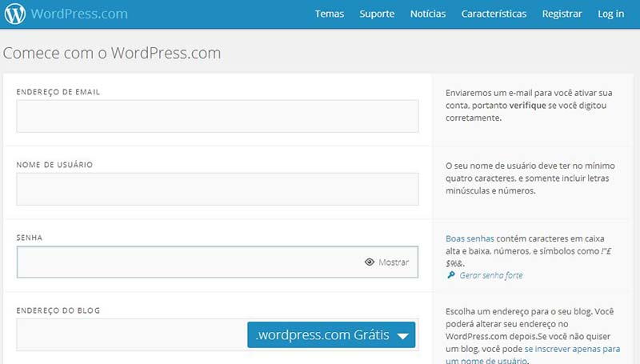Click the white arrow on the domain button
The width and height of the screenshot is (640, 364).
click(403, 336)
